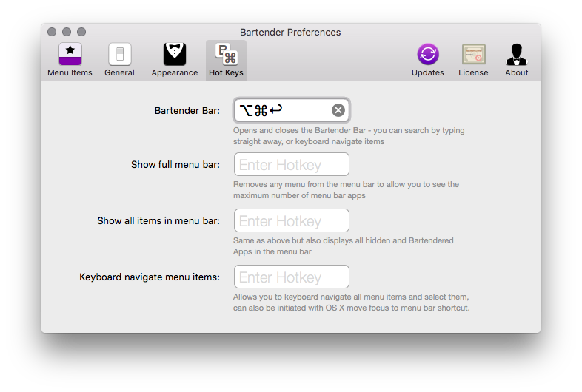582x392 pixels.
Task: Open the About pane
Action: point(517,60)
